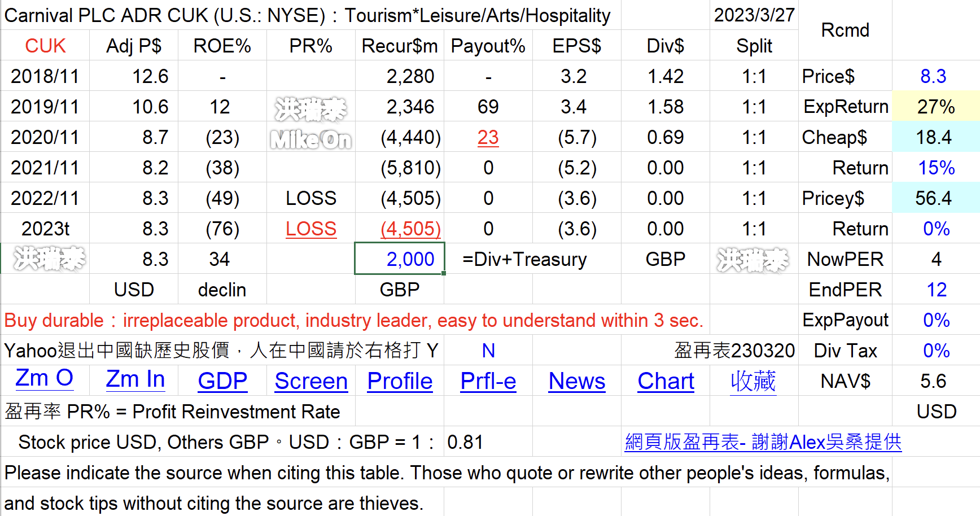Viewport: 980px width, 516px height.
Task: Click the PR% column header
Action: [311, 46]
